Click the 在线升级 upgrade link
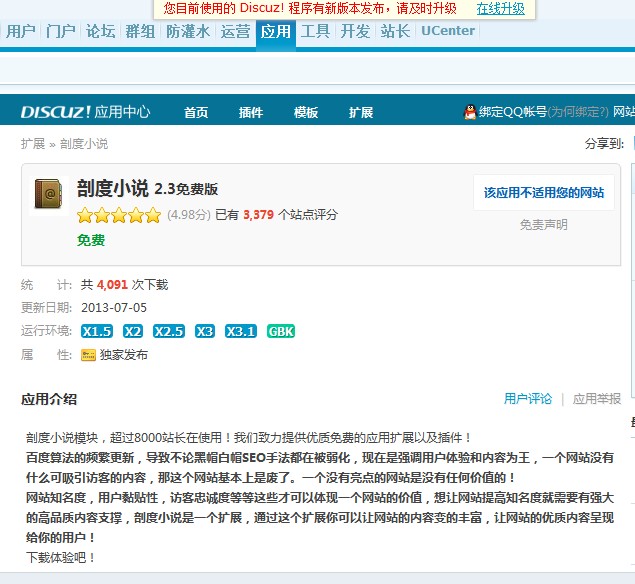 pos(501,9)
